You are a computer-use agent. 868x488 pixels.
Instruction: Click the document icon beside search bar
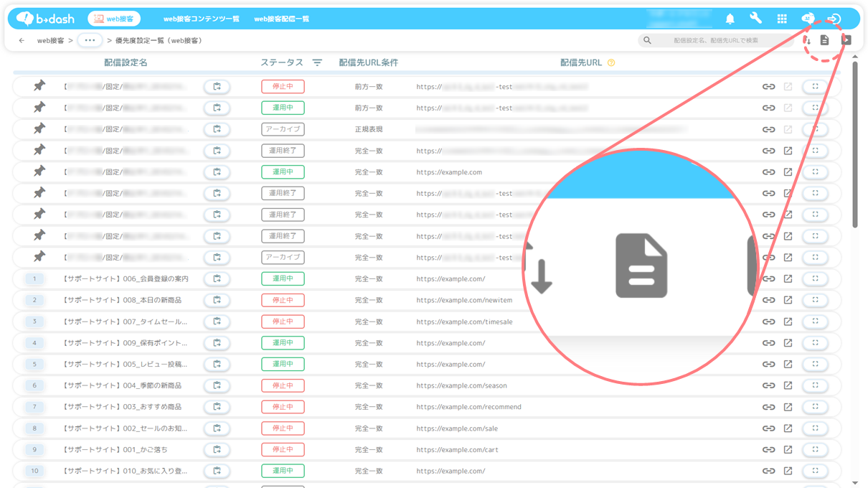824,40
